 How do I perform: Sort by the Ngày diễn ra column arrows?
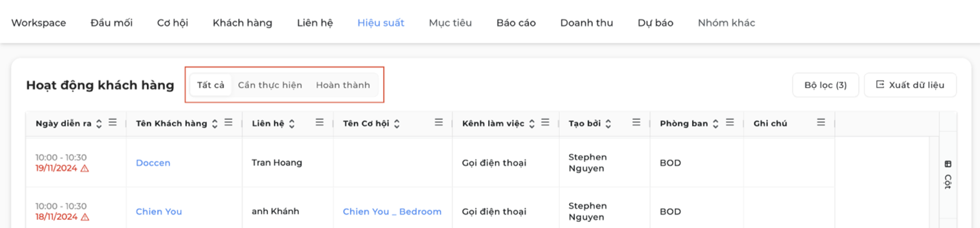(x=99, y=124)
